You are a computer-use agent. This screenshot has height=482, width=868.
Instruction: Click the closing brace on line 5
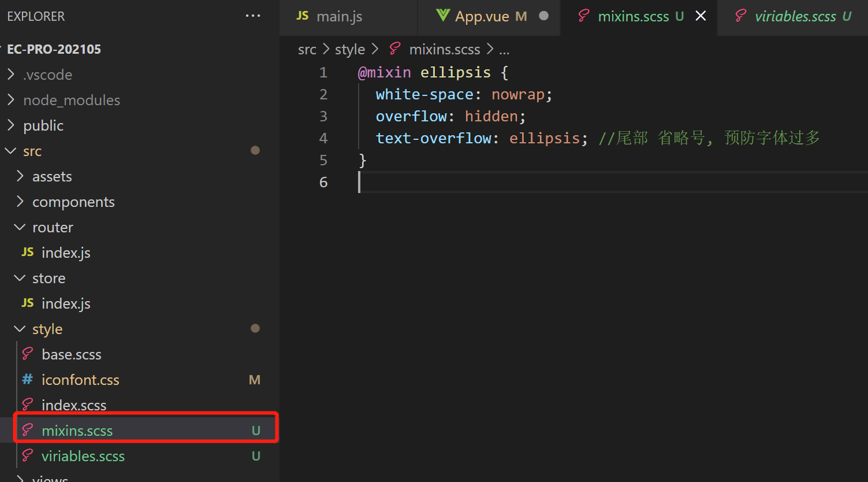[363, 160]
